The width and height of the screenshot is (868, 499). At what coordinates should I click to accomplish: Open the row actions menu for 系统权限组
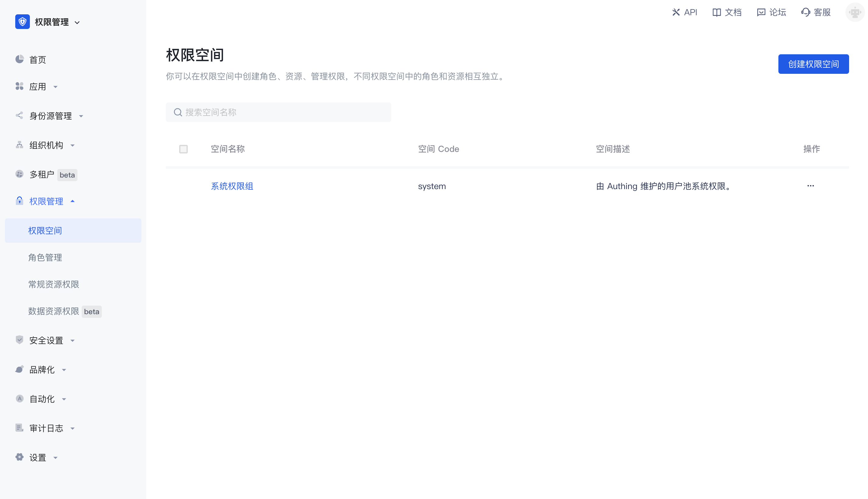click(x=810, y=186)
